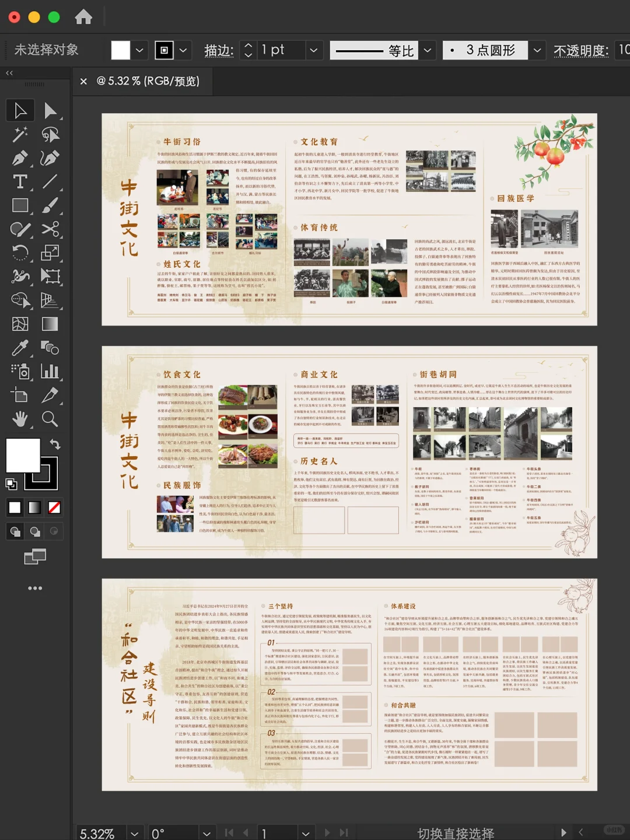Screen dimensions: 630x840
Task: Select the Scale tool
Action: [50, 253]
